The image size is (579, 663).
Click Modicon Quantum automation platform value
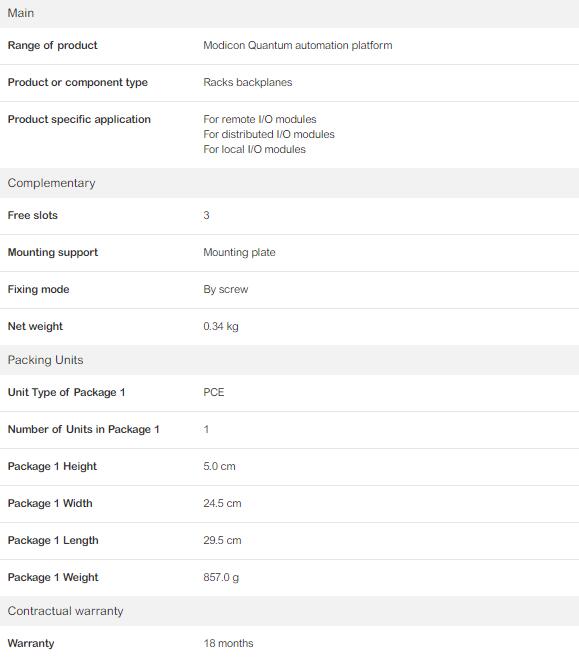pyautogui.click(x=298, y=45)
